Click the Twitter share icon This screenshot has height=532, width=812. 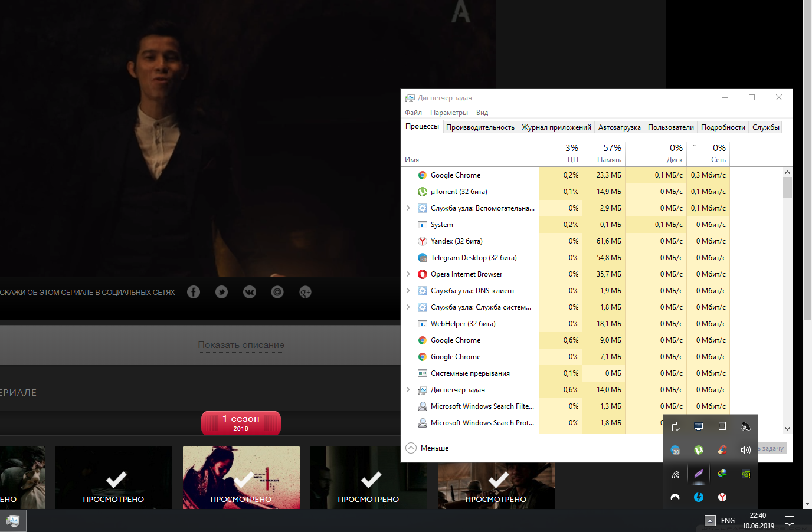pyautogui.click(x=221, y=292)
